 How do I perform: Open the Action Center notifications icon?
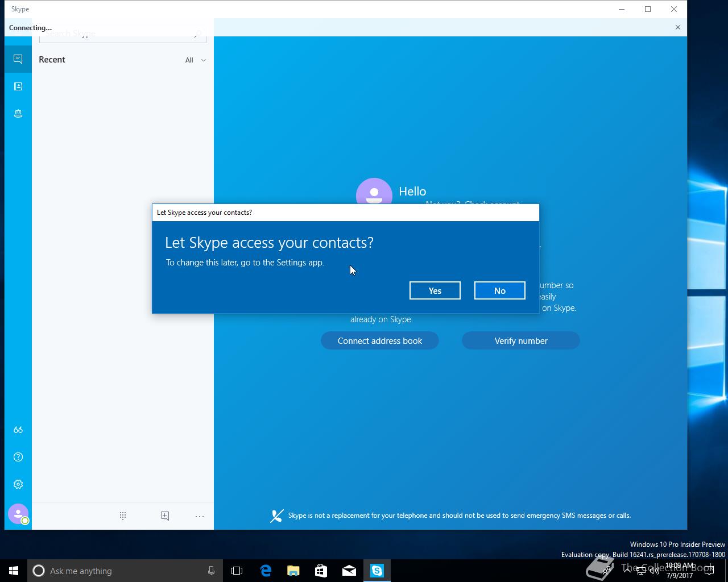coord(709,571)
